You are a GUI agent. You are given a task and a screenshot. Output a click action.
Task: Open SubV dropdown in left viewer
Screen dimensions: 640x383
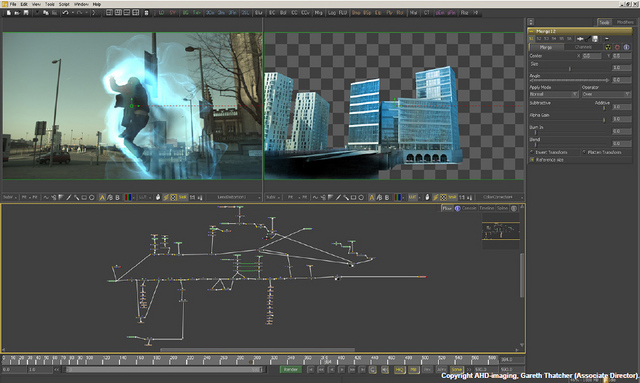tap(10, 197)
